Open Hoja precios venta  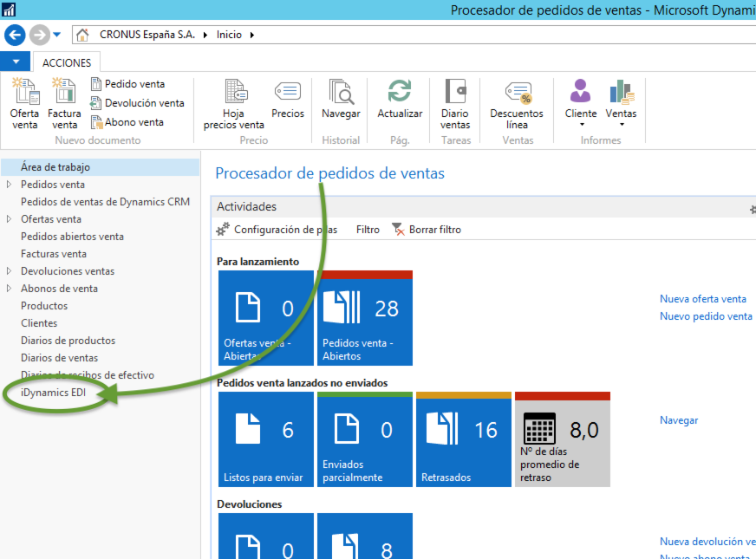point(234,103)
